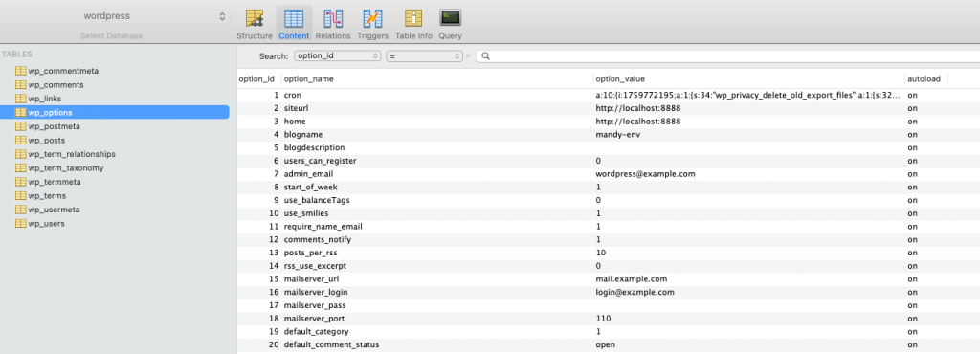980x354 pixels.
Task: Select the wp_term_relationships table name
Action: coord(72,154)
